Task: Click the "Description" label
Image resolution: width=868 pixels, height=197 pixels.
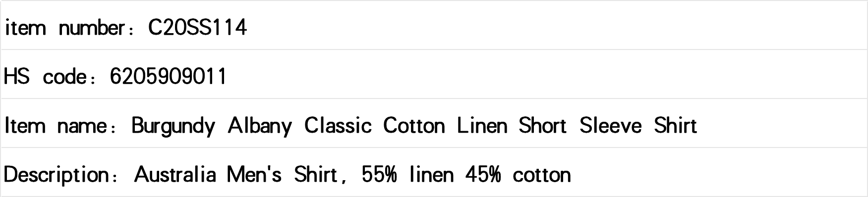Action: click(x=57, y=175)
